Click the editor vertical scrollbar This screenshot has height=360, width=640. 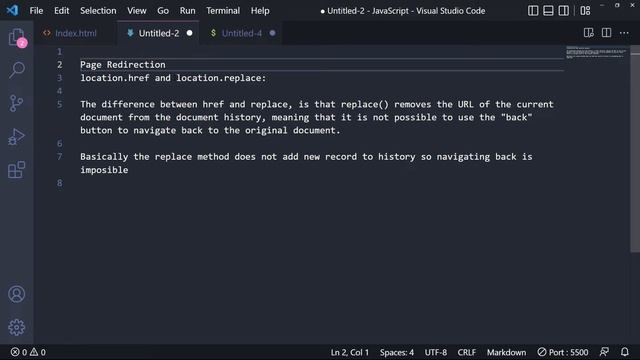635,149
